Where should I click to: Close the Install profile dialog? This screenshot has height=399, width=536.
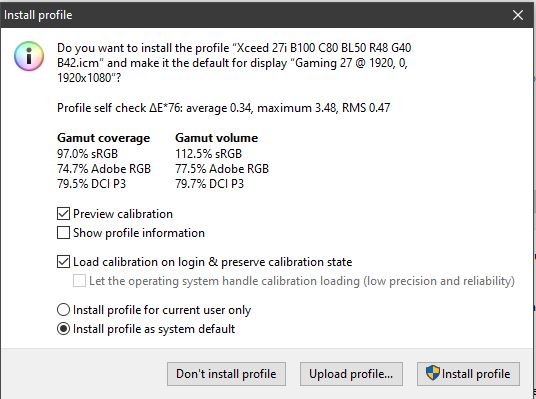pyautogui.click(x=518, y=15)
